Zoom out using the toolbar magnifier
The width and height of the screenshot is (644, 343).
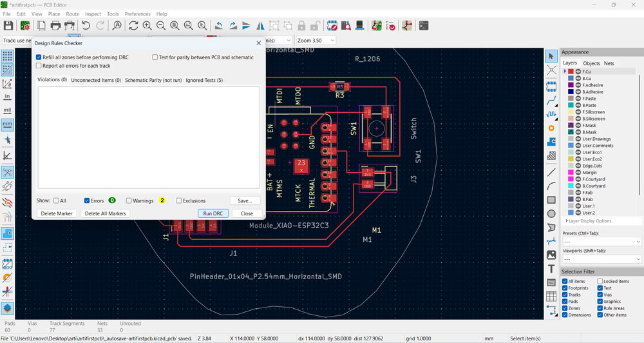[x=161, y=26]
